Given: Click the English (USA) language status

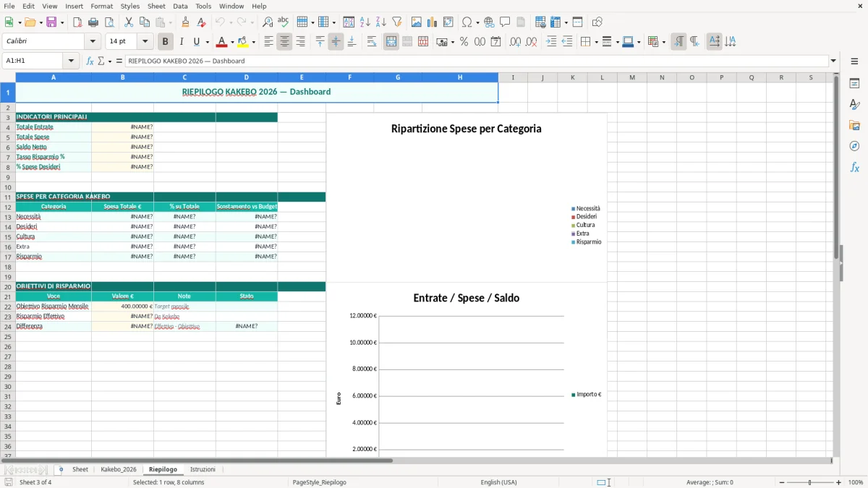Looking at the screenshot, I should tap(498, 482).
